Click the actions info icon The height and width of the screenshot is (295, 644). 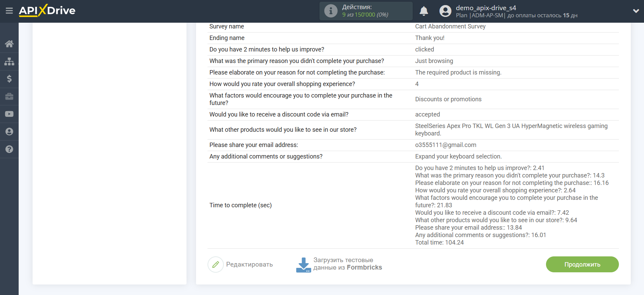pos(331,11)
